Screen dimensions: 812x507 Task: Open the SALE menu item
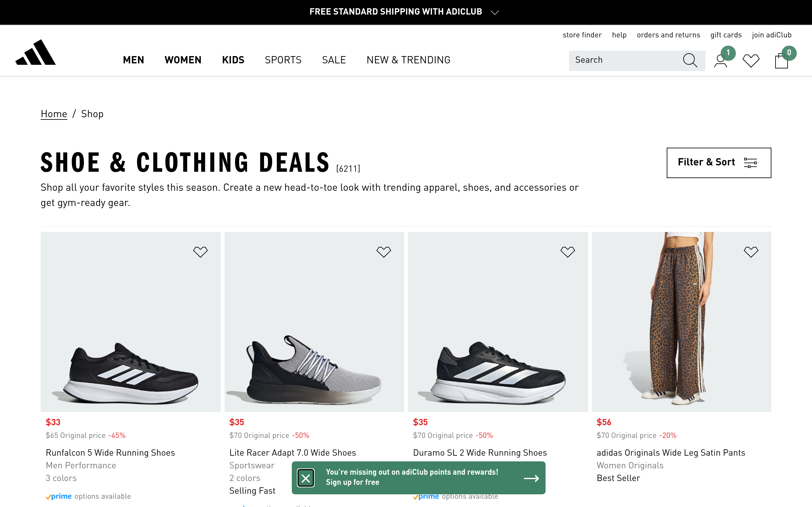(334, 60)
